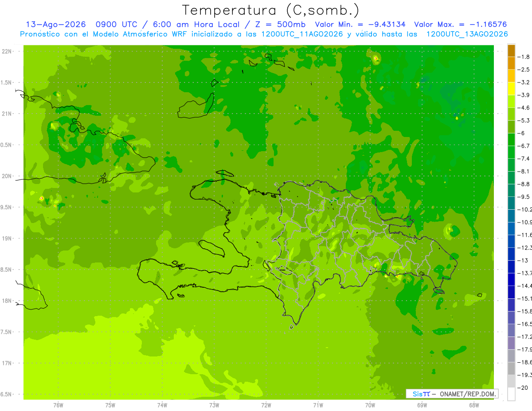Click the '20N' latitude axis label
Screen dimensions: 532x411
[x=7, y=176]
